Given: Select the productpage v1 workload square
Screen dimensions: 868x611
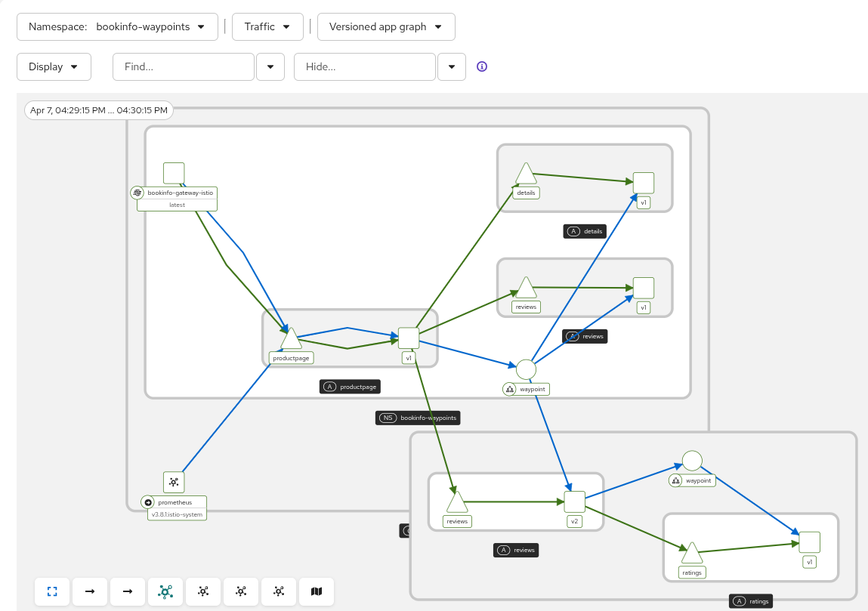Looking at the screenshot, I should point(409,338).
